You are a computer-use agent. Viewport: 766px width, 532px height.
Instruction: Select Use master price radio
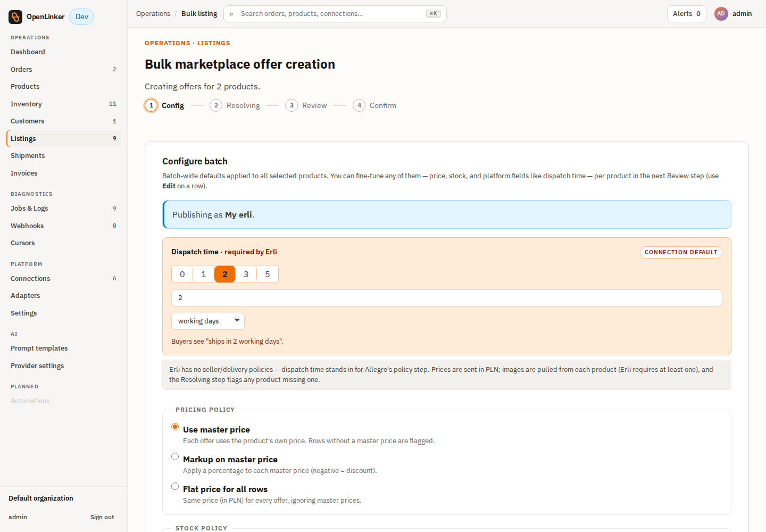[x=175, y=427]
